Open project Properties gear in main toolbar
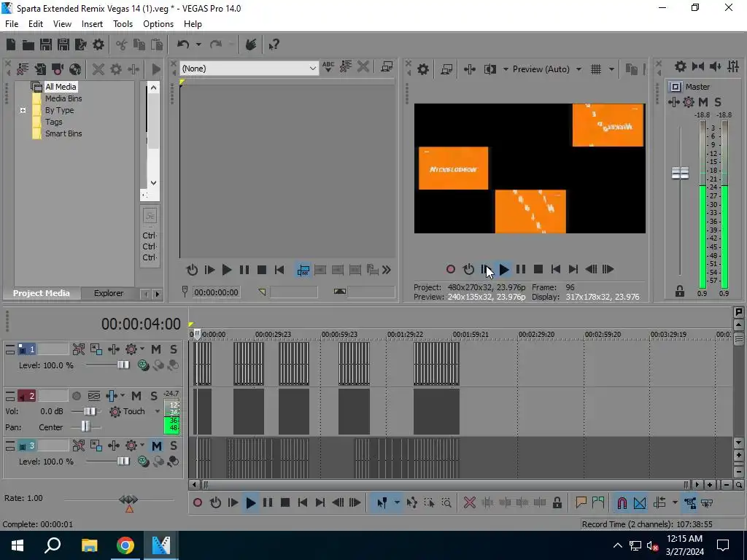Viewport: 747px width, 560px height. click(98, 44)
